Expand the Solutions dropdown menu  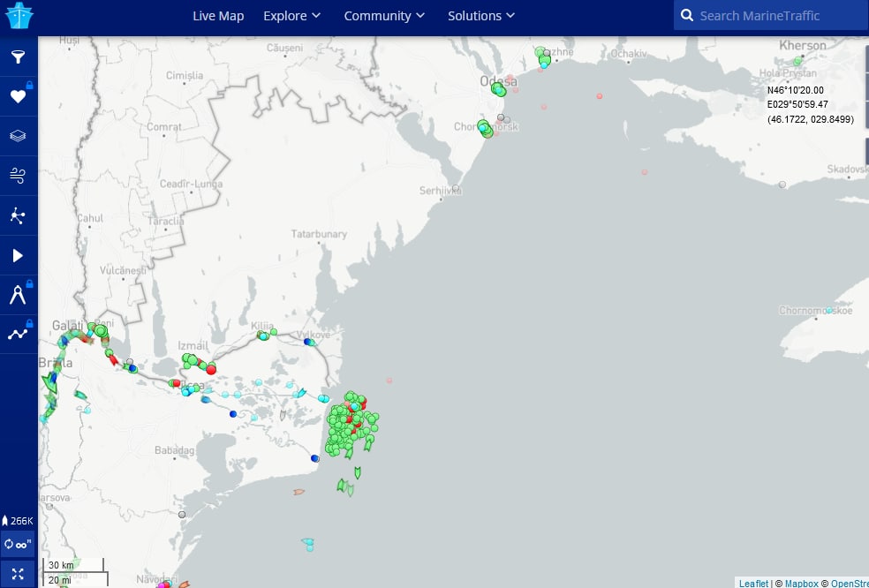[481, 16]
